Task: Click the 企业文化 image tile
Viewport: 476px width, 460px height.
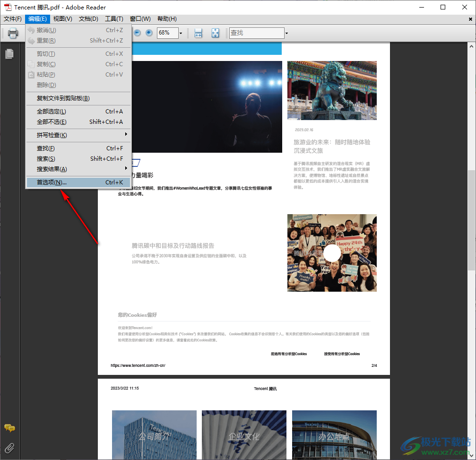Action: tap(244, 435)
